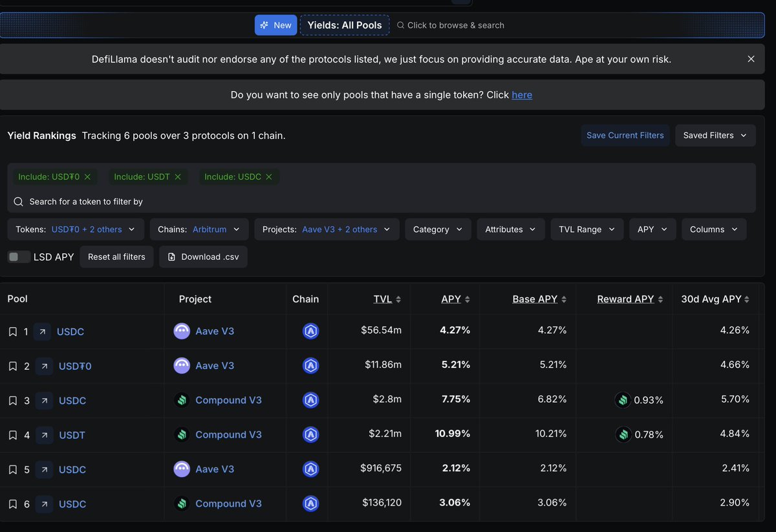Remove the Include: USDC filter tag
The height and width of the screenshot is (532, 776).
(269, 176)
